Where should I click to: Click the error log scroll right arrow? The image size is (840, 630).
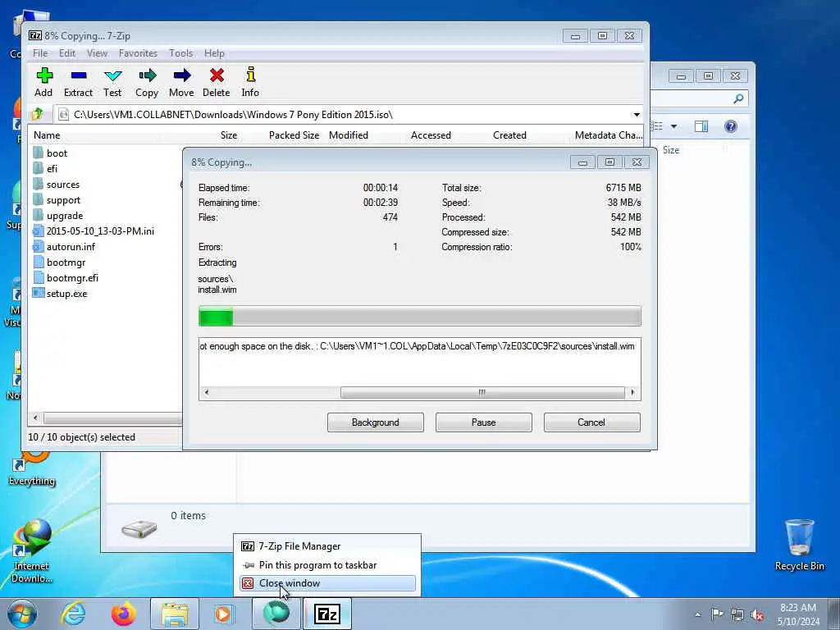[x=632, y=393]
